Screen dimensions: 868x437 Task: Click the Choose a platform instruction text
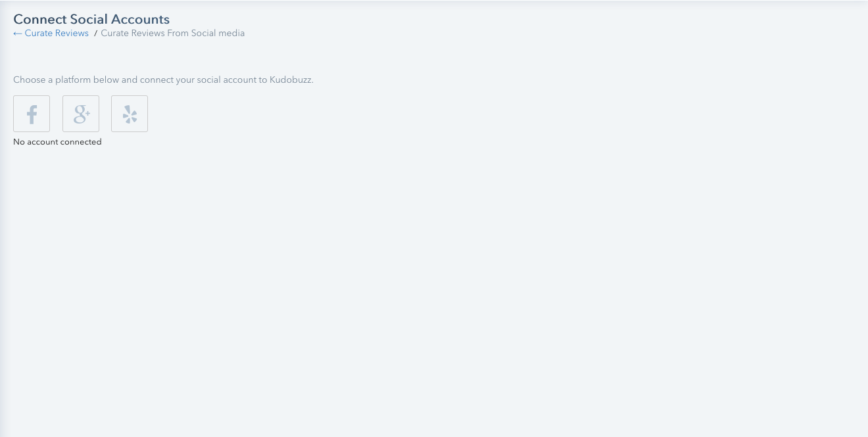163,80
